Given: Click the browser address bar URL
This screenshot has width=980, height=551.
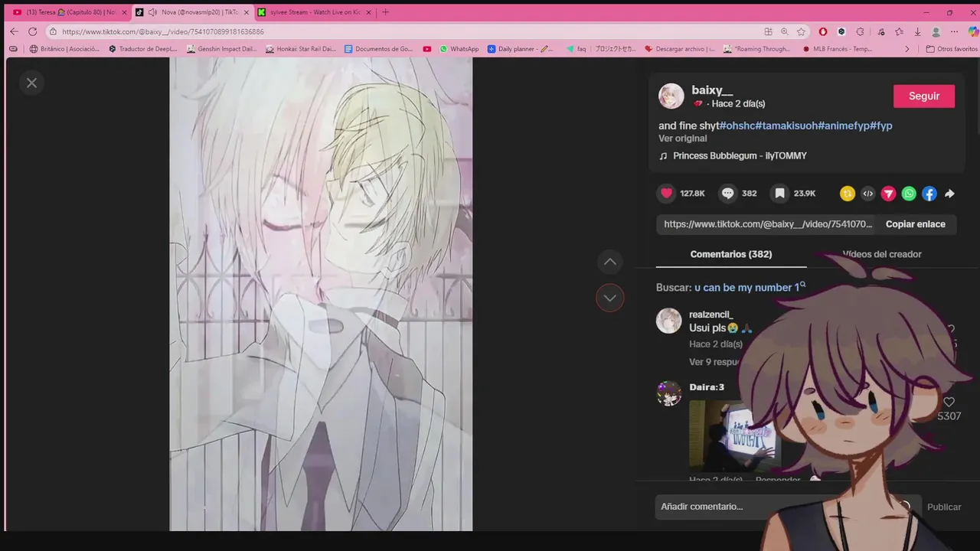Looking at the screenshot, I should [x=163, y=32].
